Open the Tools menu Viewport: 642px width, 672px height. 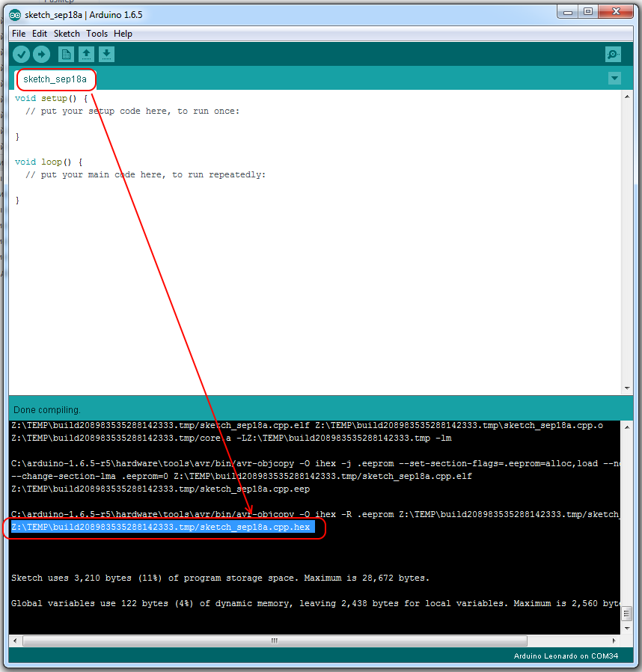97,34
